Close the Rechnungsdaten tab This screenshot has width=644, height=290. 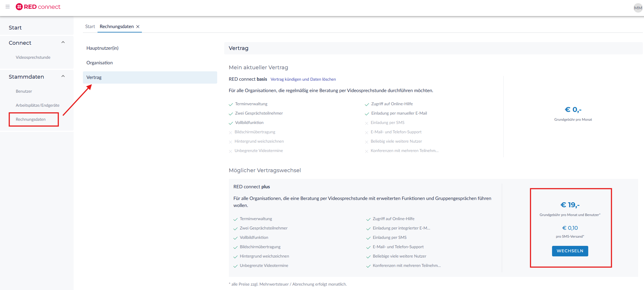pyautogui.click(x=138, y=27)
